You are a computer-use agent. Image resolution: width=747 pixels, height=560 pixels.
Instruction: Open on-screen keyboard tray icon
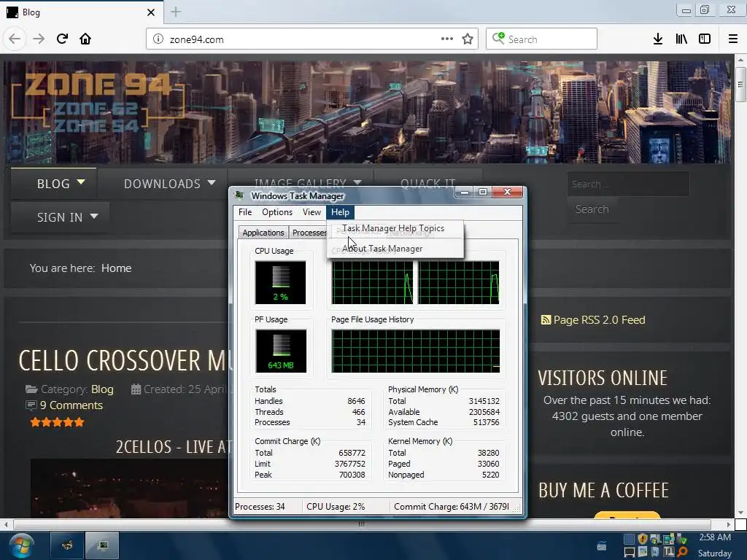pos(602,546)
